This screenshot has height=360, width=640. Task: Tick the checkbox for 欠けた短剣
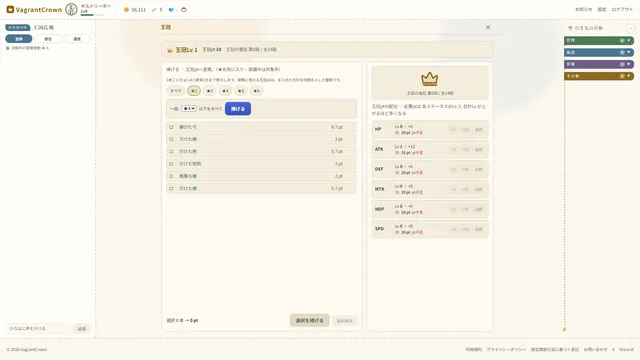coord(171,164)
